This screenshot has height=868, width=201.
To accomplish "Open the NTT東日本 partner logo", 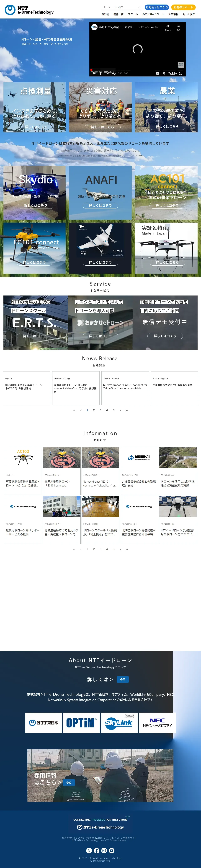I will click(x=43, y=722).
